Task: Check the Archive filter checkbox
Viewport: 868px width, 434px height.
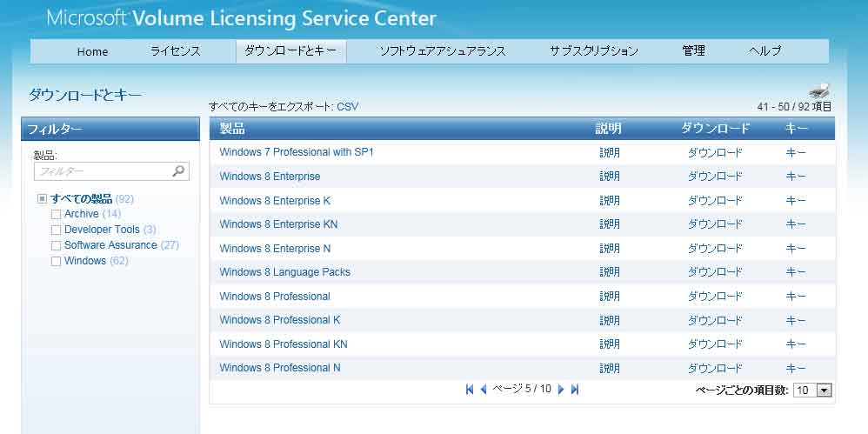Action: [57, 214]
